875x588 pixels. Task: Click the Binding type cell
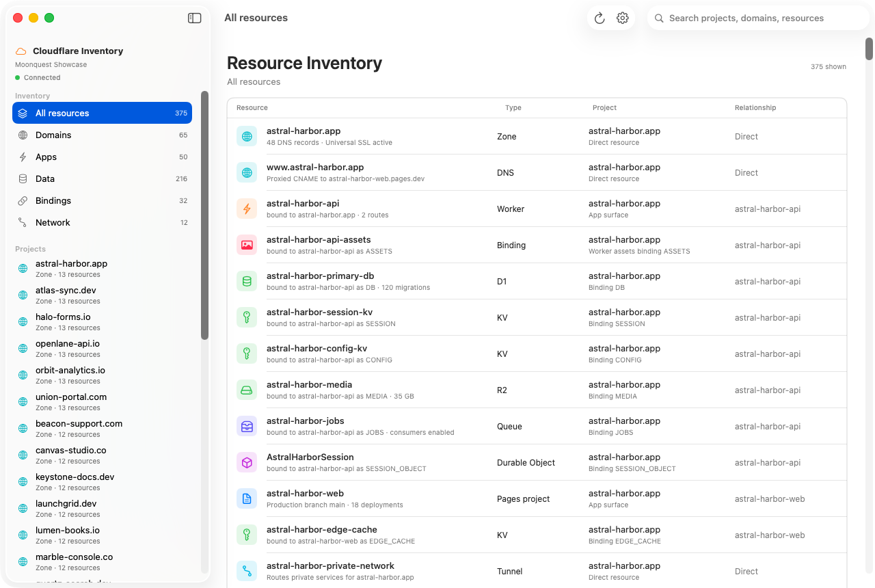[511, 245]
